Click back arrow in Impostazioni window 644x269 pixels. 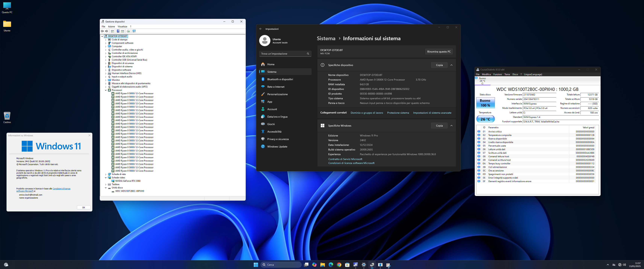click(x=260, y=29)
